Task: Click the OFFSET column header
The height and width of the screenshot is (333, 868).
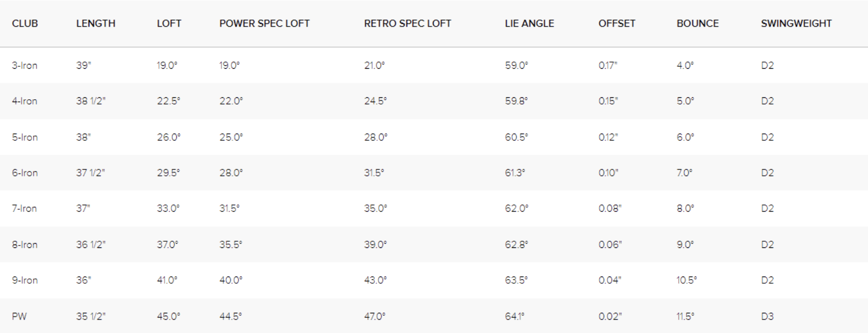Action: (x=616, y=24)
